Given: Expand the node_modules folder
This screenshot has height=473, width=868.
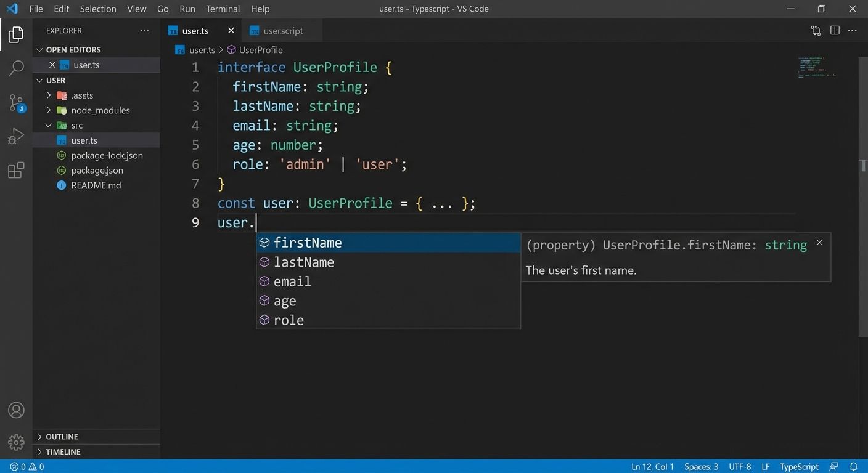Looking at the screenshot, I should (49, 110).
